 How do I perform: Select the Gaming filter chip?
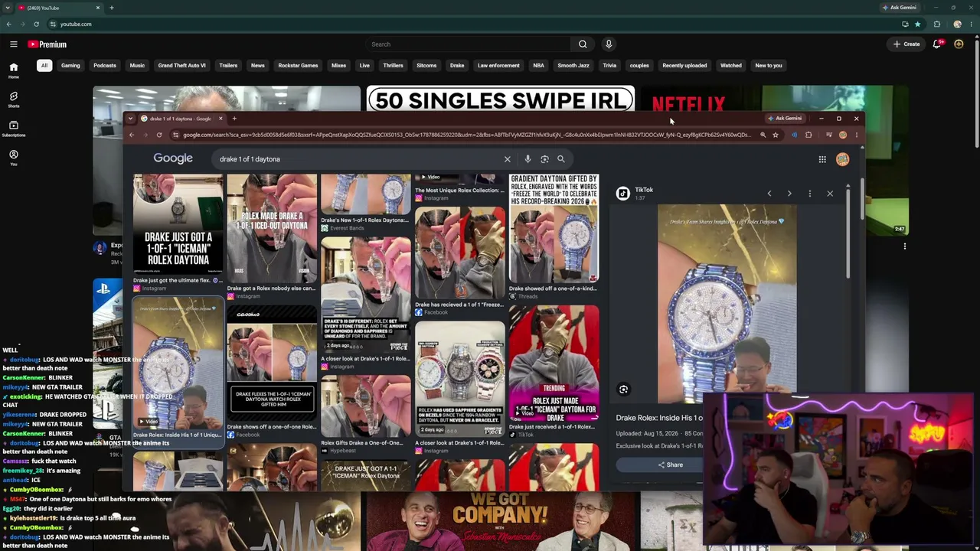point(70,66)
